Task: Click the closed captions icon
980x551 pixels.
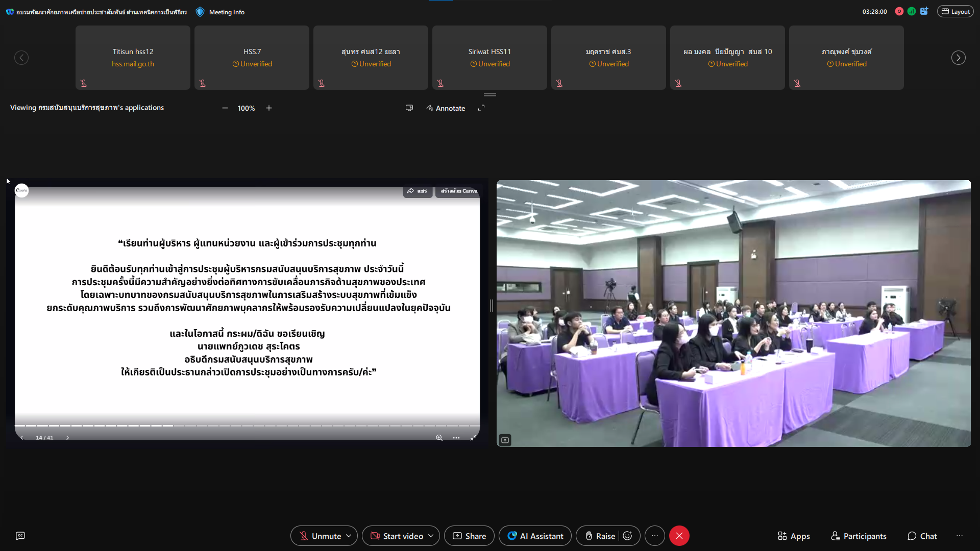Action: tap(20, 536)
